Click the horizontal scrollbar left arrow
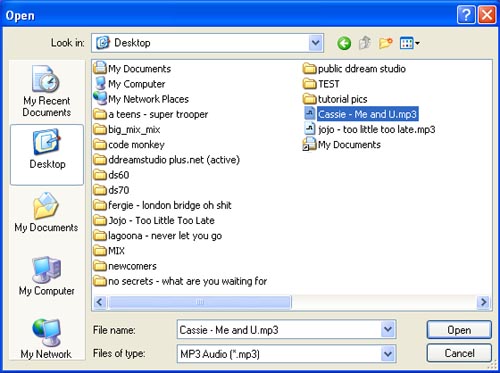The height and width of the screenshot is (373, 500). (x=99, y=302)
